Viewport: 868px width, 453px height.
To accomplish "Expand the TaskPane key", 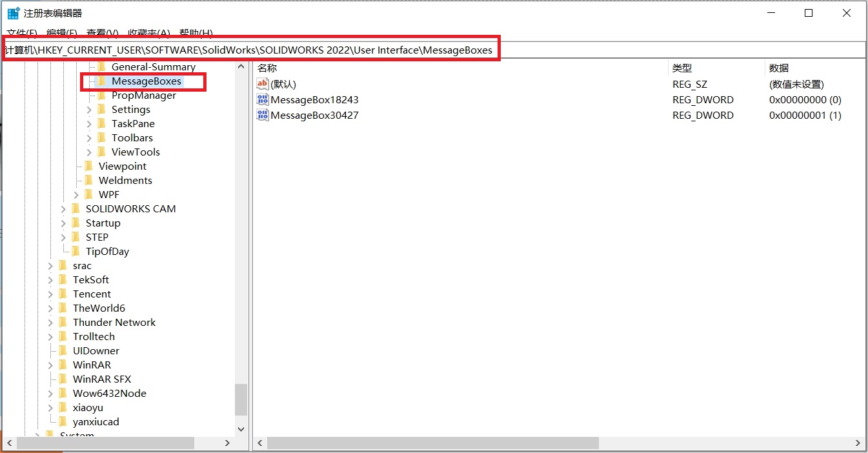I will pyautogui.click(x=89, y=124).
